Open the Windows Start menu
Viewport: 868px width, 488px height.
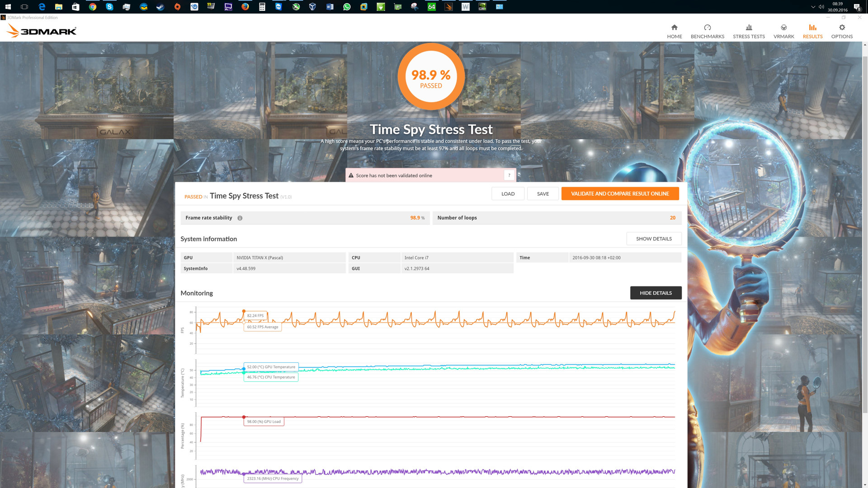(x=8, y=7)
